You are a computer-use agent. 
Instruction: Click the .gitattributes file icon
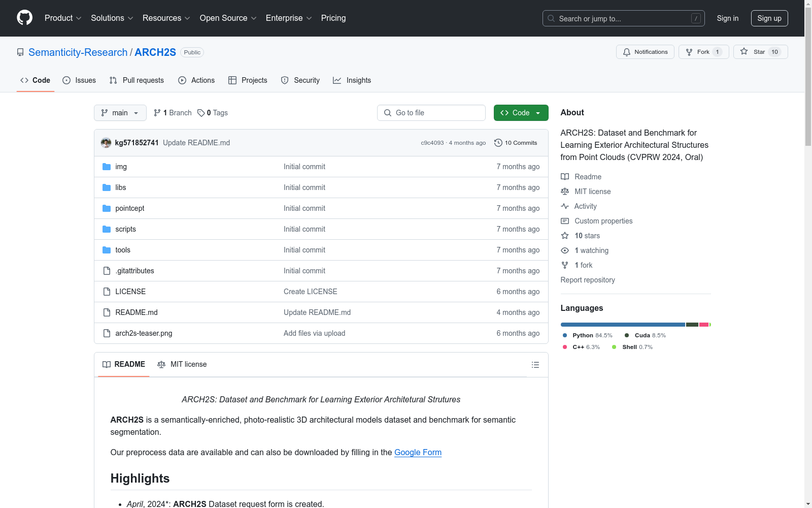coord(107,271)
